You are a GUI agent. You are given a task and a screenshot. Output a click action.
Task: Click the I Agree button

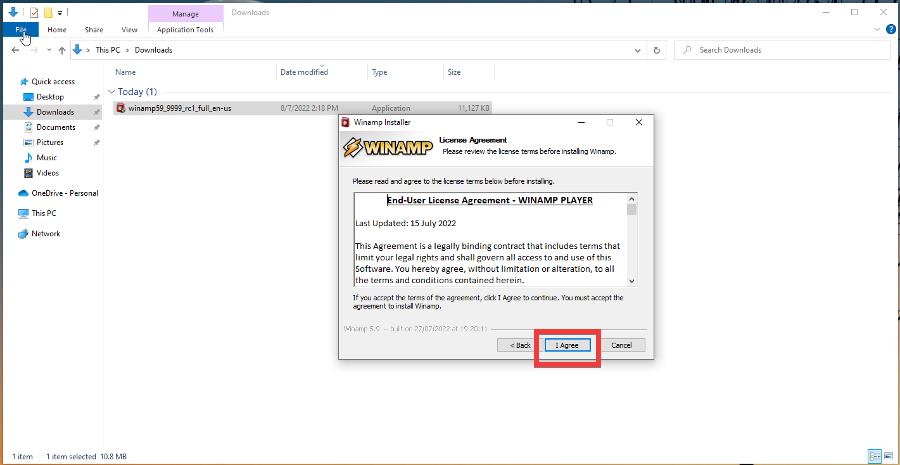[567, 345]
